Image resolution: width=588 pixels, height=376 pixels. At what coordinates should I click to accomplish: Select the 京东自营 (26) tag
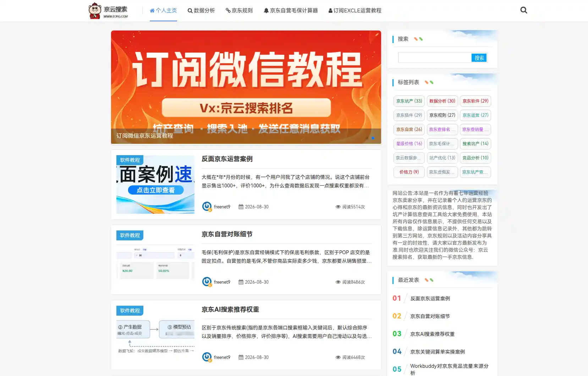pos(409,130)
